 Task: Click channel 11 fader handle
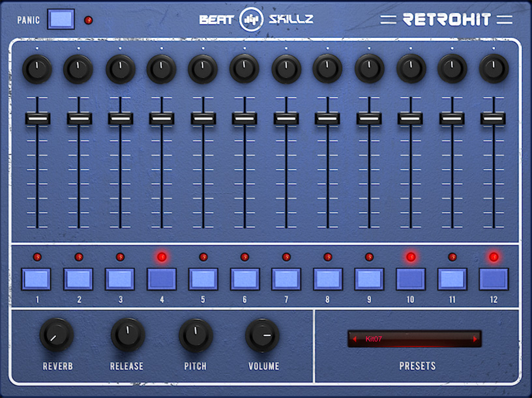[452, 119]
